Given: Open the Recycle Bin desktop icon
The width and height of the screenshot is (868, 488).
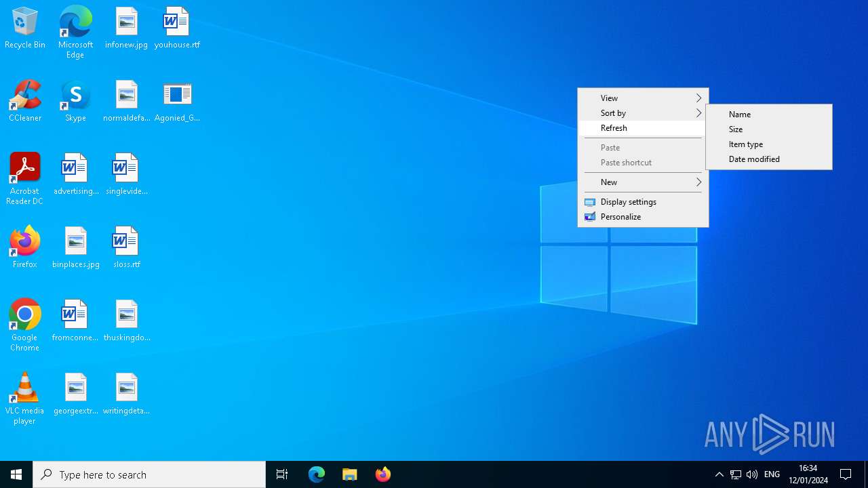Looking at the screenshot, I should coord(25,28).
